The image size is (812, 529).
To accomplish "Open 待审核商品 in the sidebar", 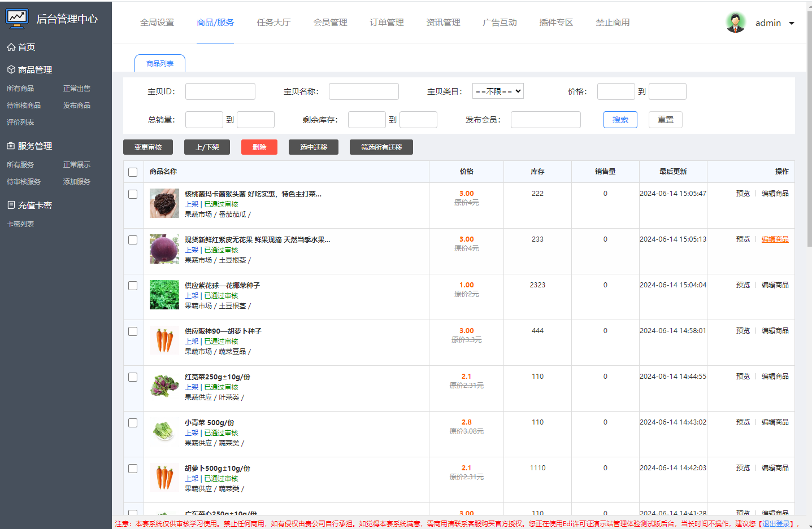I will tap(24, 106).
